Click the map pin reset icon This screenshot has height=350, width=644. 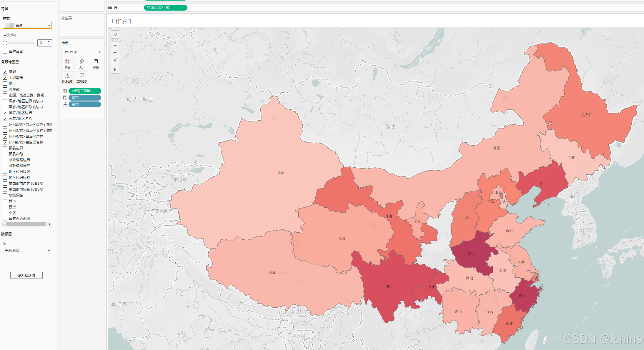pos(115,60)
